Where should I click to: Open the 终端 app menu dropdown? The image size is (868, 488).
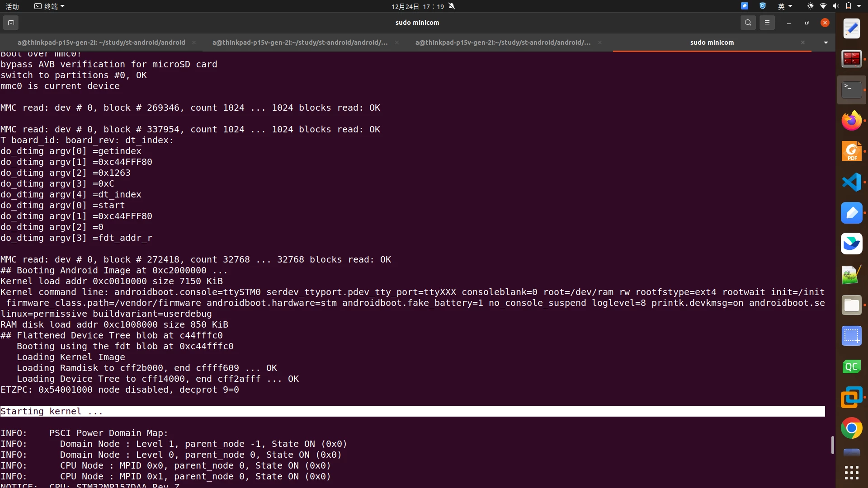[50, 6]
